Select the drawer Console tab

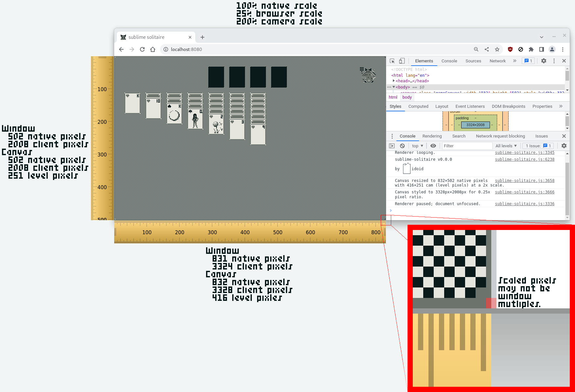(x=407, y=136)
